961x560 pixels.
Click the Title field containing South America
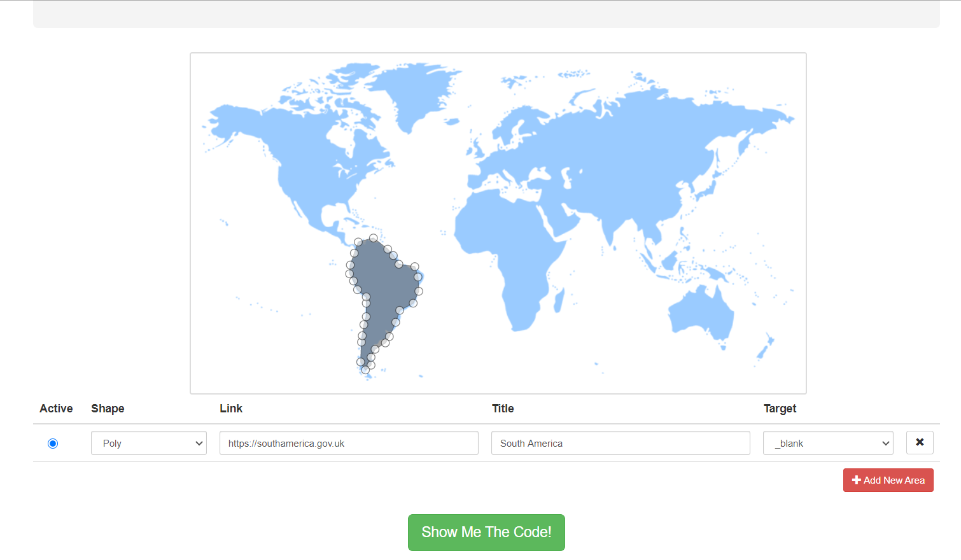tap(620, 444)
